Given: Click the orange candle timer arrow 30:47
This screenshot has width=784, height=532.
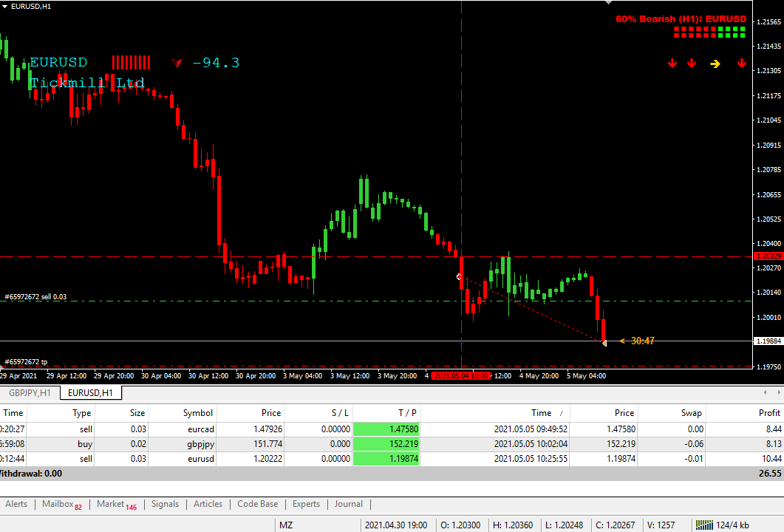Looking at the screenshot, I should pos(622,341).
